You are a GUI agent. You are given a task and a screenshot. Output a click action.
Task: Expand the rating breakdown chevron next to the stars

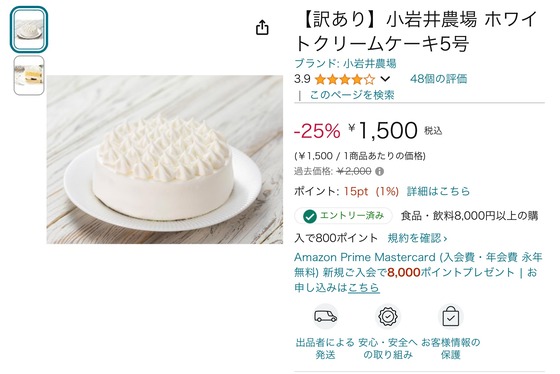click(x=385, y=79)
